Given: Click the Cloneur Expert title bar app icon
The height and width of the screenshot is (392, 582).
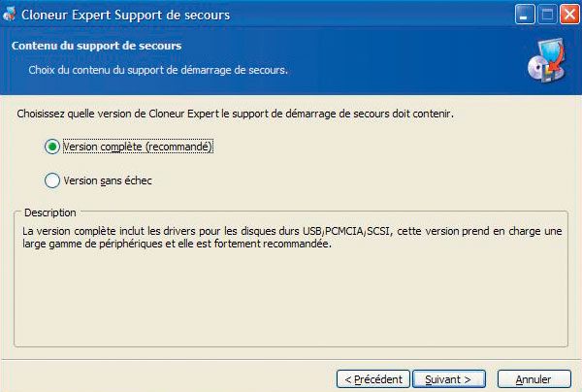Looking at the screenshot, I should coord(10,15).
